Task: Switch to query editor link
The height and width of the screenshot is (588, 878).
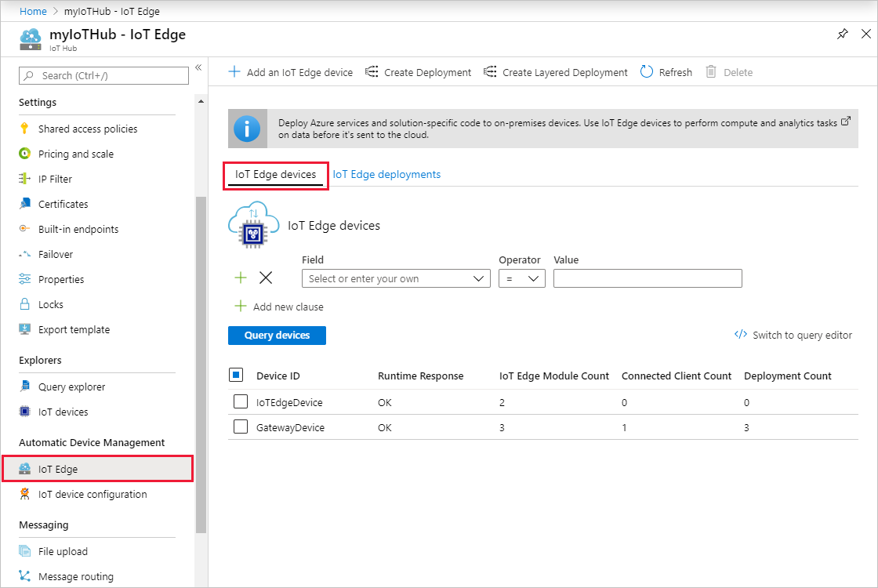Action: click(793, 335)
